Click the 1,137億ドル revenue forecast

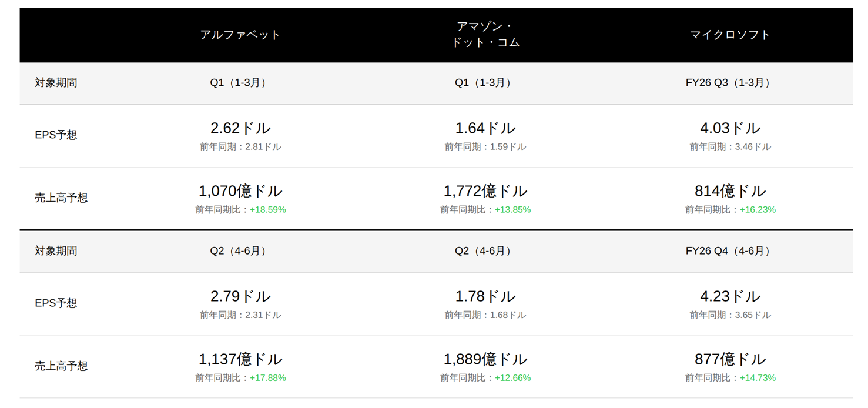240,359
